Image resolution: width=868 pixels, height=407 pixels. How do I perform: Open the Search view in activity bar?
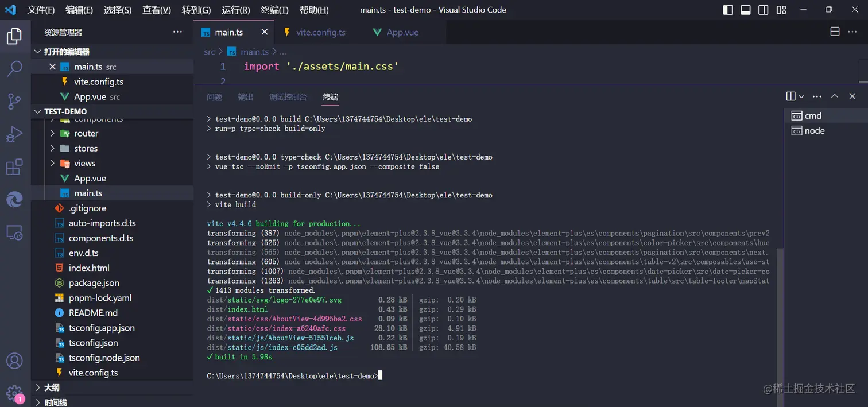tap(14, 69)
